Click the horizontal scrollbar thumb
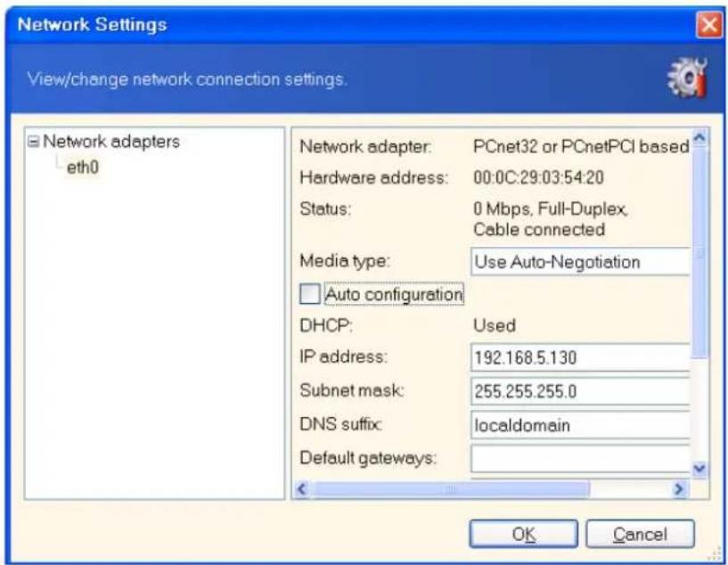728x565 pixels. point(450,489)
